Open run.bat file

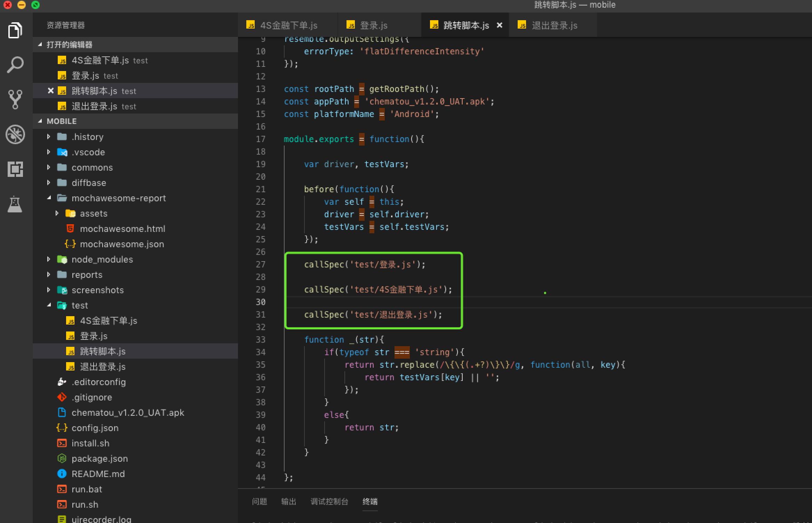(x=135, y=489)
